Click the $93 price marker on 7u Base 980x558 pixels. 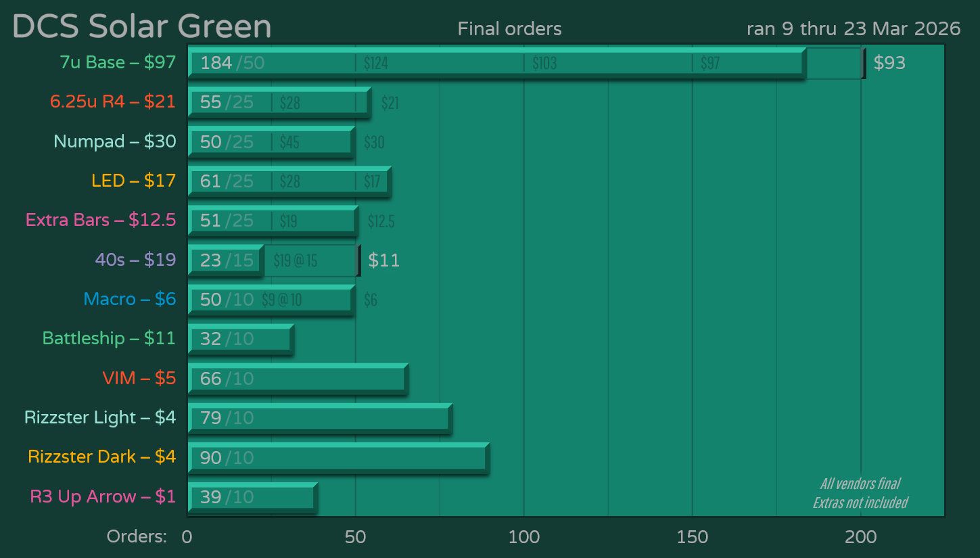[x=889, y=62]
